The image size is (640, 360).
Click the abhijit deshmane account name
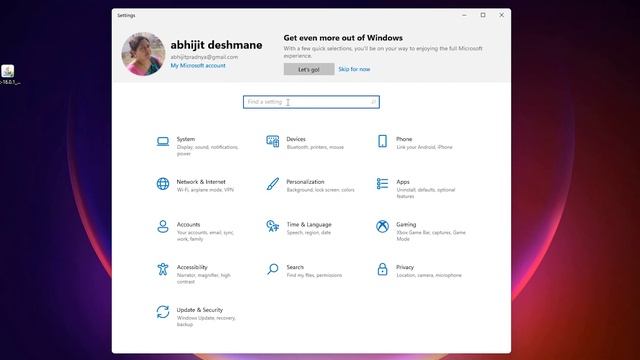(x=216, y=45)
